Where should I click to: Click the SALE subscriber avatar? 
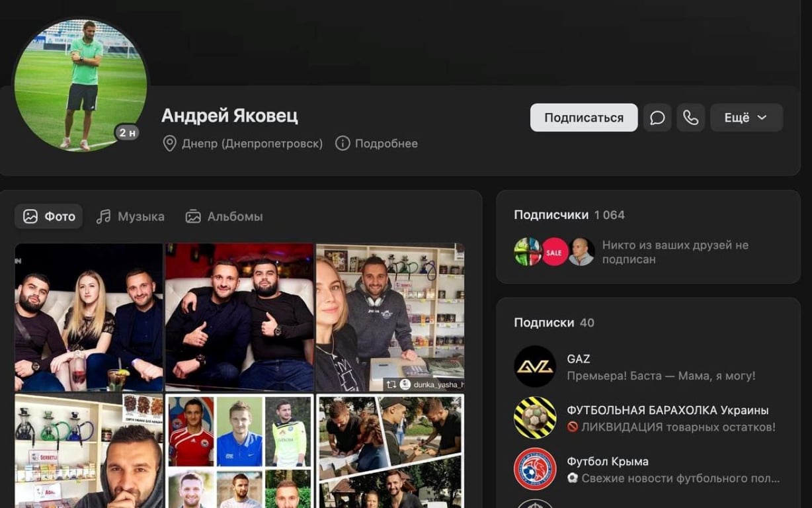554,252
